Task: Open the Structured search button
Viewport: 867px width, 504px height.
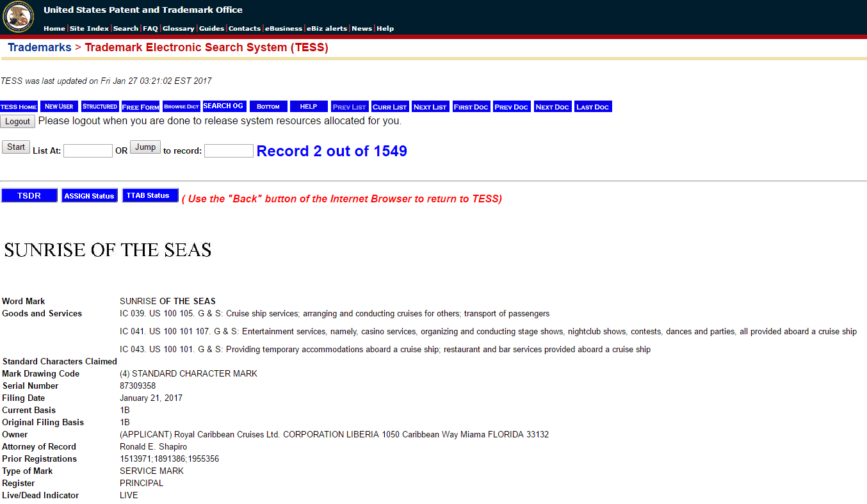Action: [100, 106]
